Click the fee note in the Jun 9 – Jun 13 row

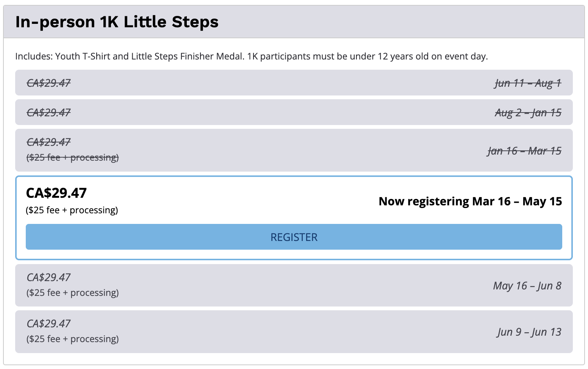click(x=72, y=339)
